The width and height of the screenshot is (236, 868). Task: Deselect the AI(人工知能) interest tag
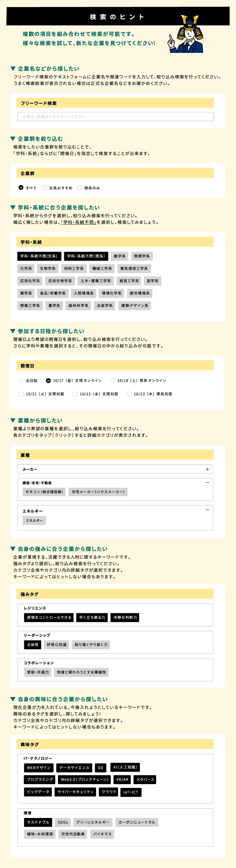pos(125,767)
